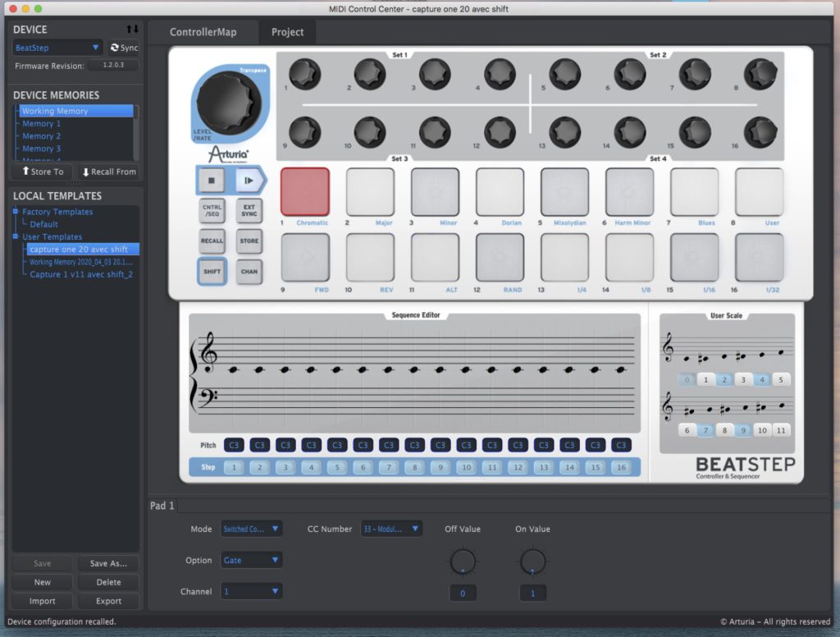Select pad 1 Chromatic

point(305,192)
